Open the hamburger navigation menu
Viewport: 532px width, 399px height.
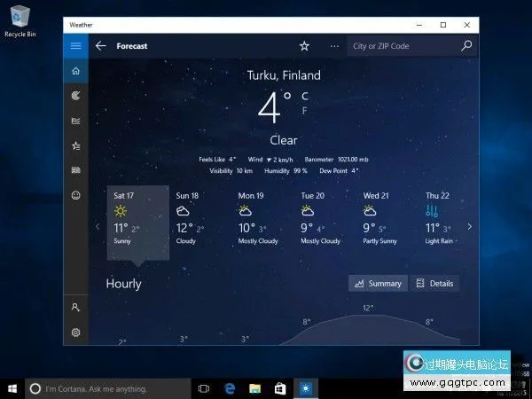(x=75, y=46)
